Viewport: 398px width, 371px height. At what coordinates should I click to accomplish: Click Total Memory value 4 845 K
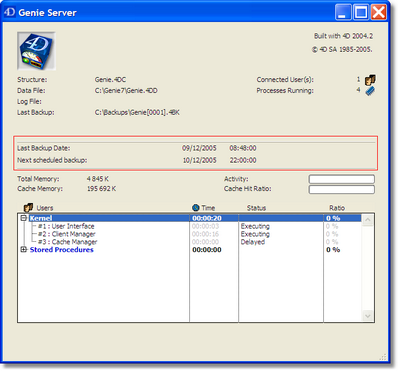pos(98,179)
